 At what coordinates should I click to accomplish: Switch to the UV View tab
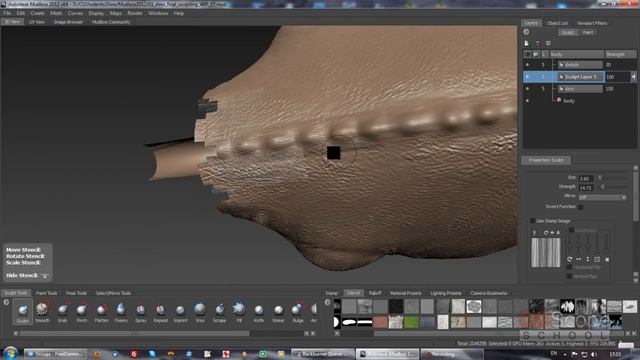coord(36,22)
